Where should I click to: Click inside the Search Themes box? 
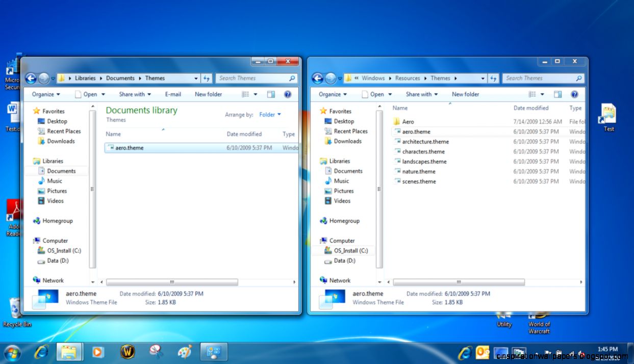[255, 78]
